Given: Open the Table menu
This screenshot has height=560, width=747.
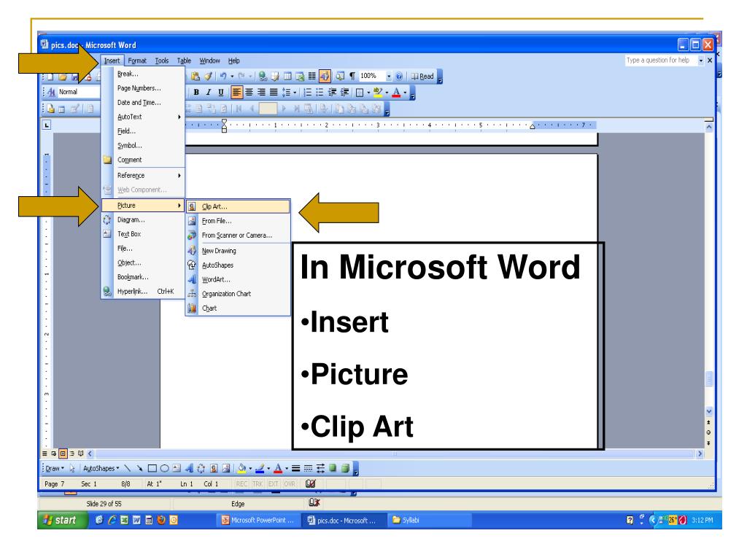Looking at the screenshot, I should [184, 61].
